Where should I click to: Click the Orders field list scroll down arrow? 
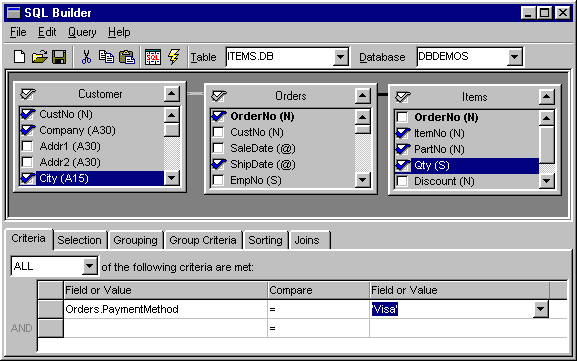click(363, 180)
